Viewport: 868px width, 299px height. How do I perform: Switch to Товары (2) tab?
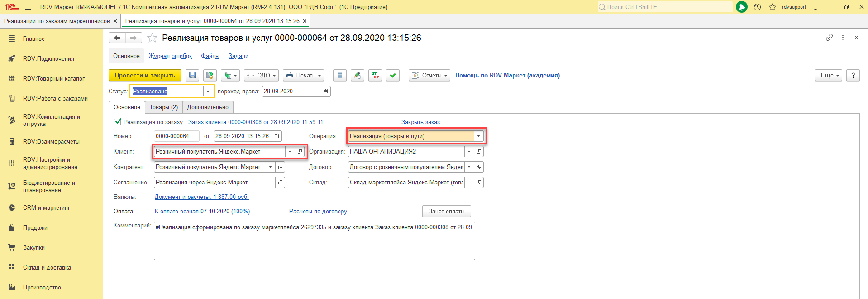click(x=164, y=107)
